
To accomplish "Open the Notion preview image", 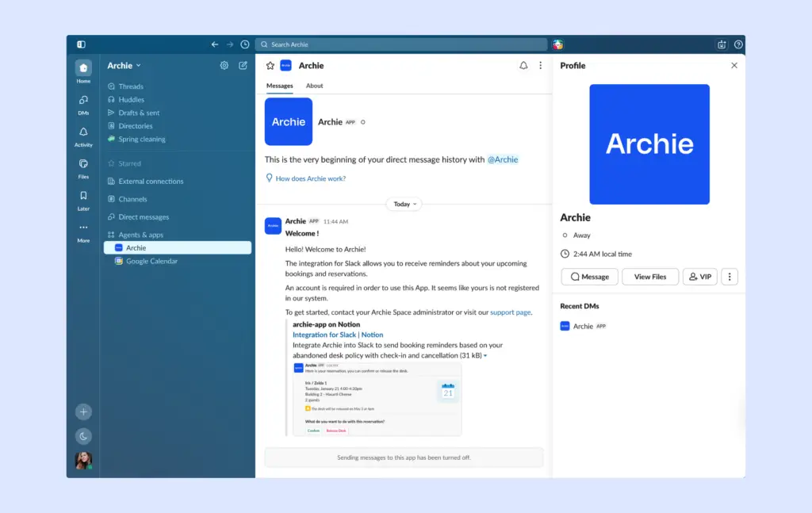I will (377, 399).
